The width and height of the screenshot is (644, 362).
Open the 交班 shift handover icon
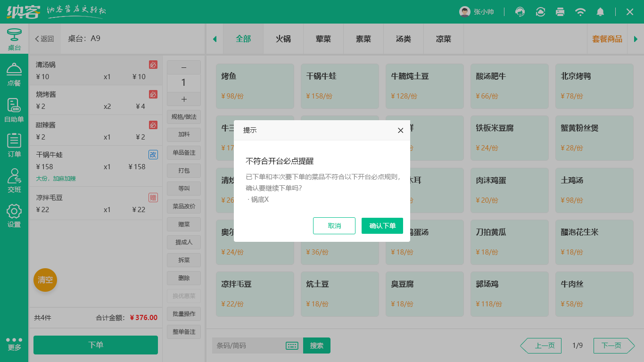click(x=14, y=181)
